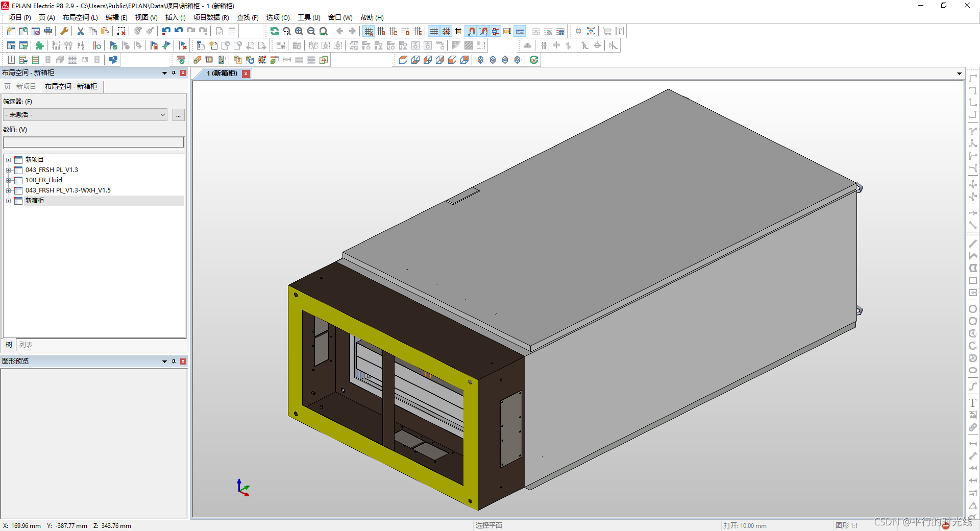Expand the 新项目 tree node
The height and width of the screenshot is (531, 980).
coord(8,160)
